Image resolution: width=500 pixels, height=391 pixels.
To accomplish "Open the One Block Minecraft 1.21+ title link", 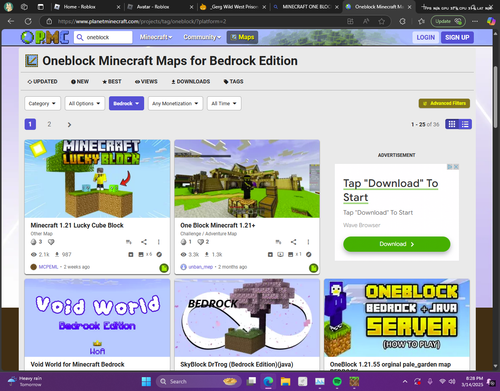I will (x=218, y=225).
